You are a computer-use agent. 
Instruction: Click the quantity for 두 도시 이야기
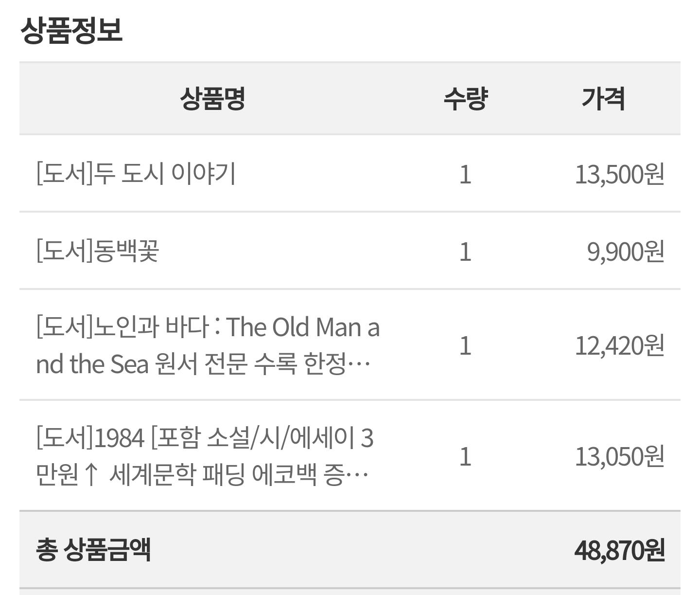pyautogui.click(x=465, y=174)
